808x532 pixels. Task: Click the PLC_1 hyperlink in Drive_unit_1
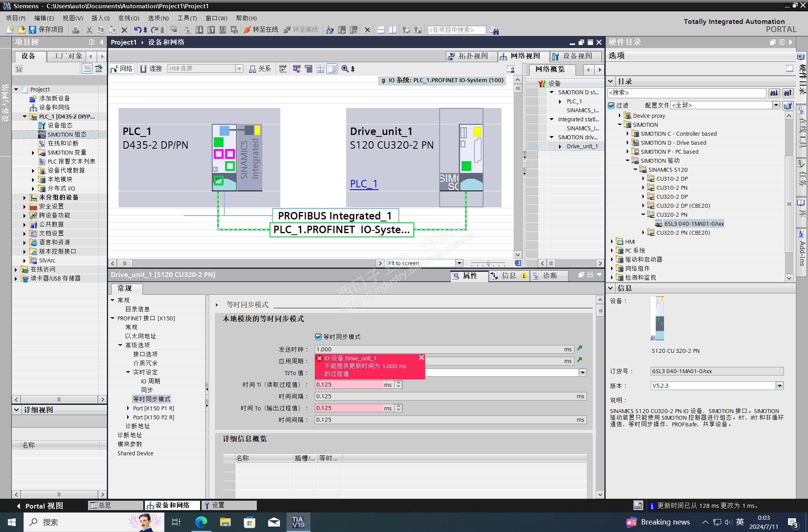coord(364,184)
